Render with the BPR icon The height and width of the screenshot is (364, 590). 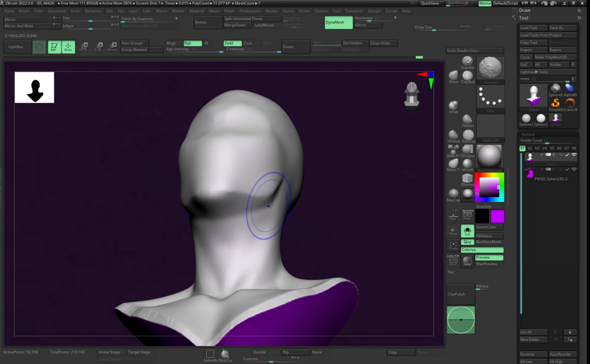click(467, 261)
